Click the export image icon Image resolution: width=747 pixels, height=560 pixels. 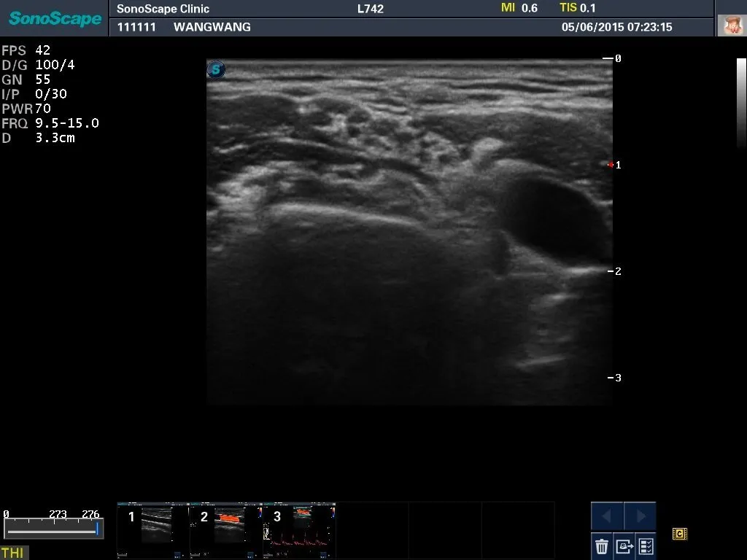[624, 545]
